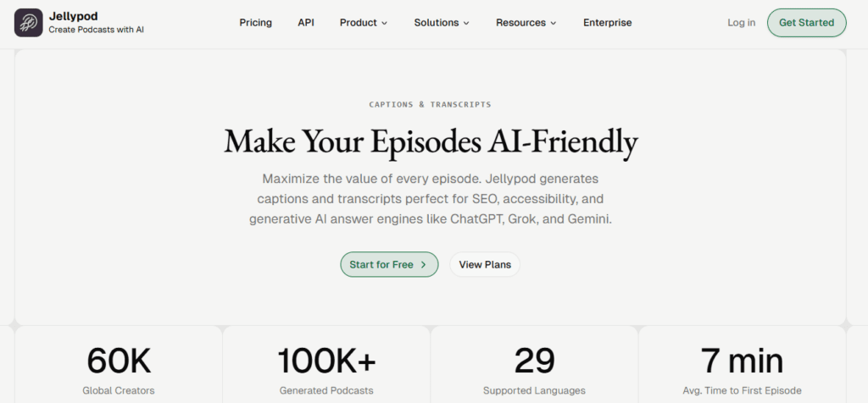Click the 'Create Podcasts with AI' tagline
Viewport: 868px width, 403px height.
pos(95,30)
